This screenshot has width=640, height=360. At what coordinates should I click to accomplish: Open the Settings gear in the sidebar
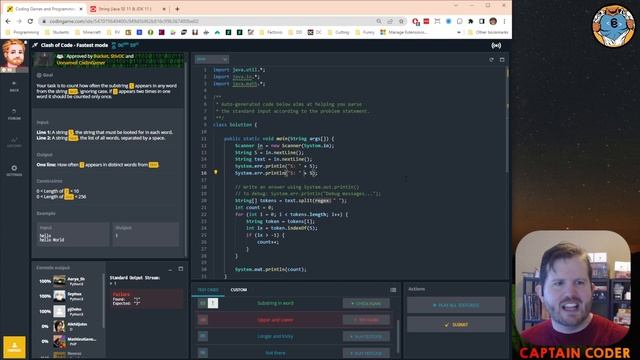[14, 170]
